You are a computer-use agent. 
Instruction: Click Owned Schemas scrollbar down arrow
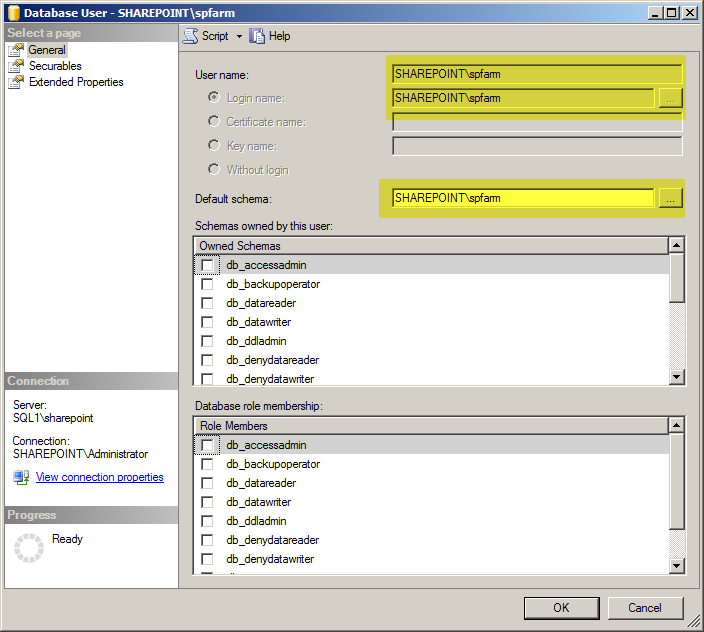676,377
